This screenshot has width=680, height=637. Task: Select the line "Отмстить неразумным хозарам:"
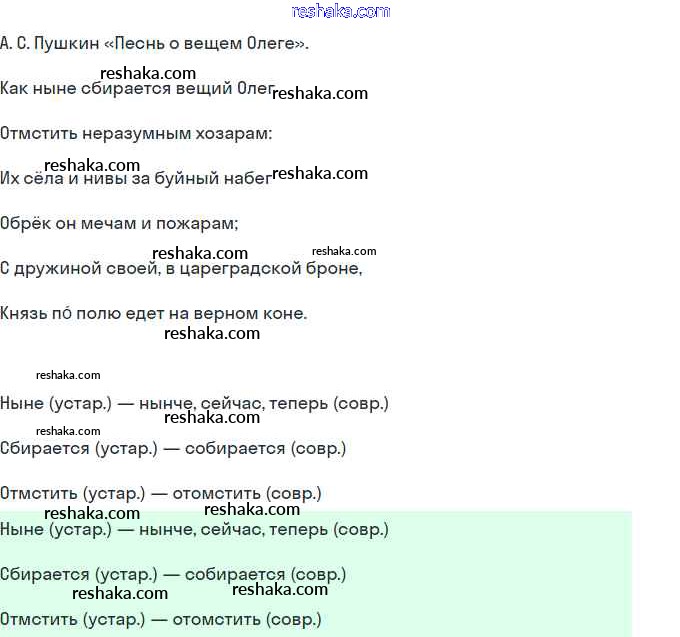point(136,133)
